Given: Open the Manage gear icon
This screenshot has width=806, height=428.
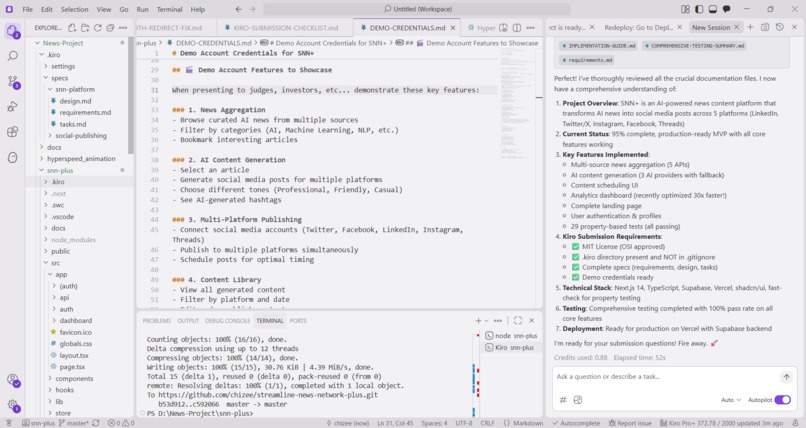Looking at the screenshot, I should tap(13, 405).
